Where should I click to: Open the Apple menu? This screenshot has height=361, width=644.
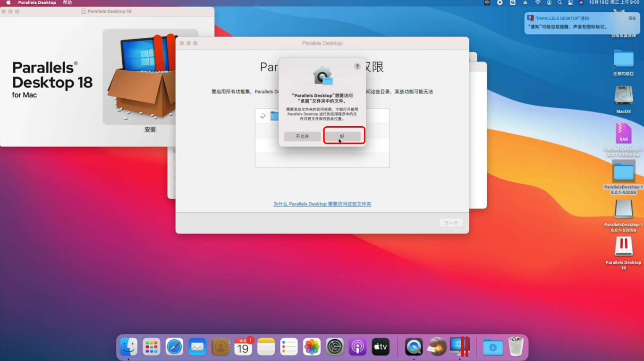tap(8, 3)
